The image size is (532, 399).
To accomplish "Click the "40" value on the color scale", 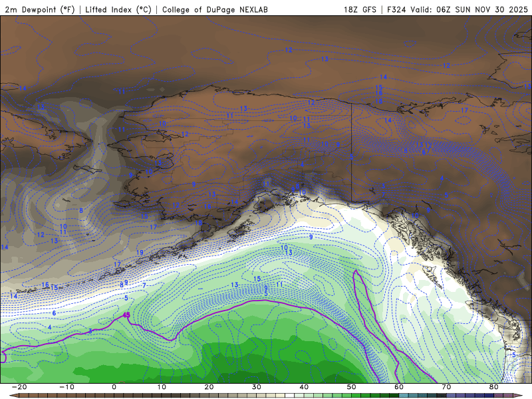I will (304, 387).
